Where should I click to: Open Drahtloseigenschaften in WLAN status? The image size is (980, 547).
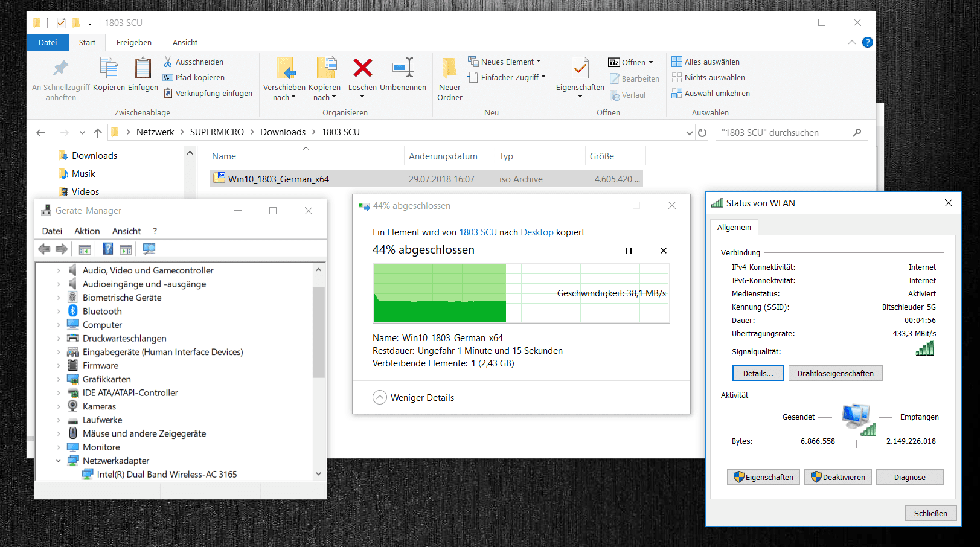click(836, 373)
